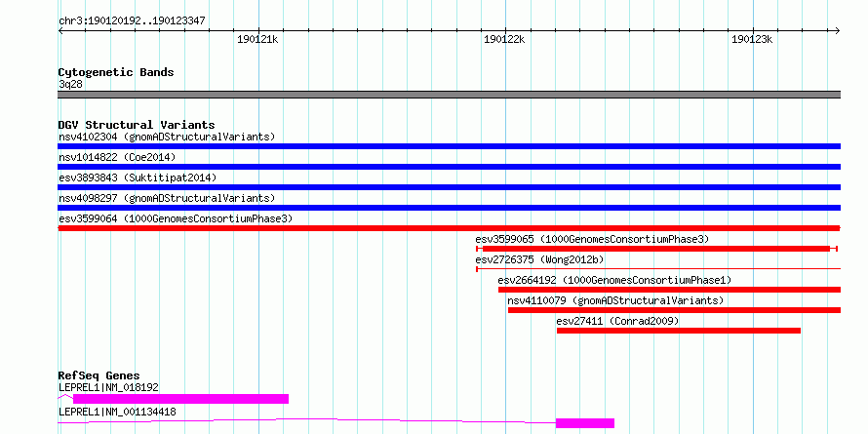This screenshot has width=868, height=434.
Task: Click the 190122k ruler tick label
Action: (504, 39)
